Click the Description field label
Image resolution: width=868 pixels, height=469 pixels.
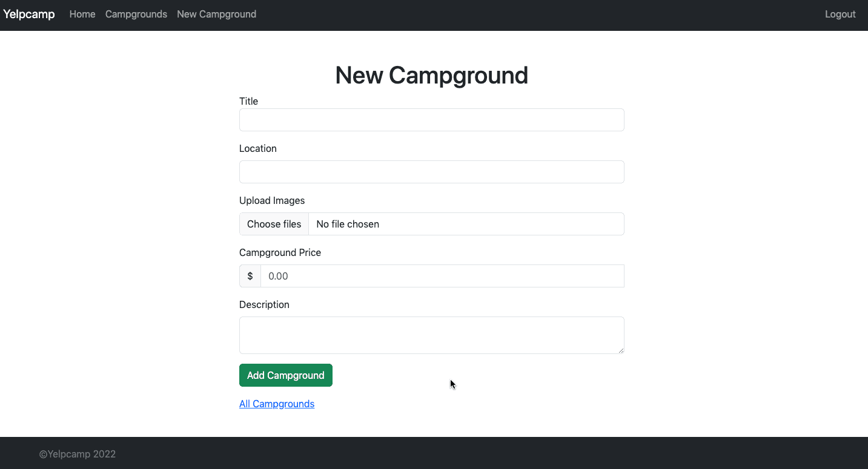tap(264, 304)
